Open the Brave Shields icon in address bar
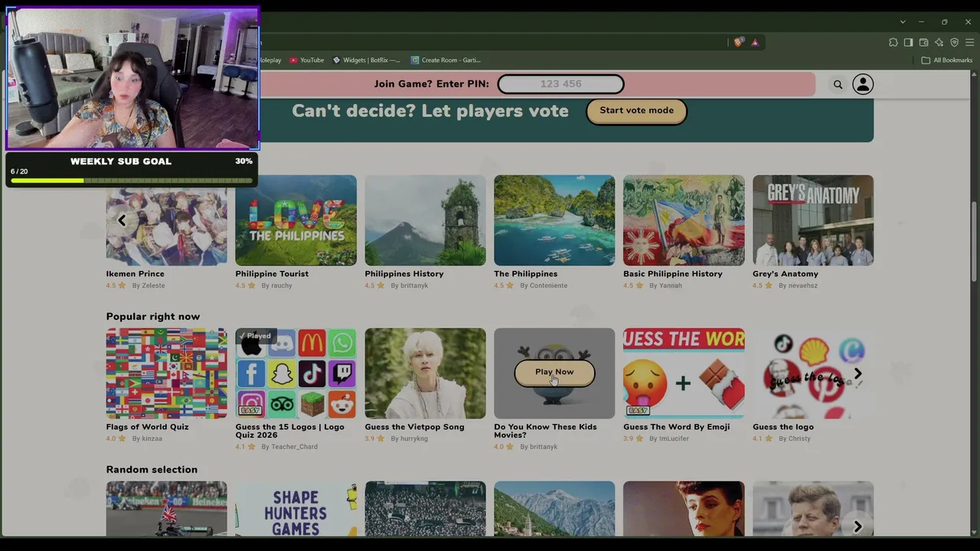This screenshot has height=551, width=980. [x=738, y=42]
